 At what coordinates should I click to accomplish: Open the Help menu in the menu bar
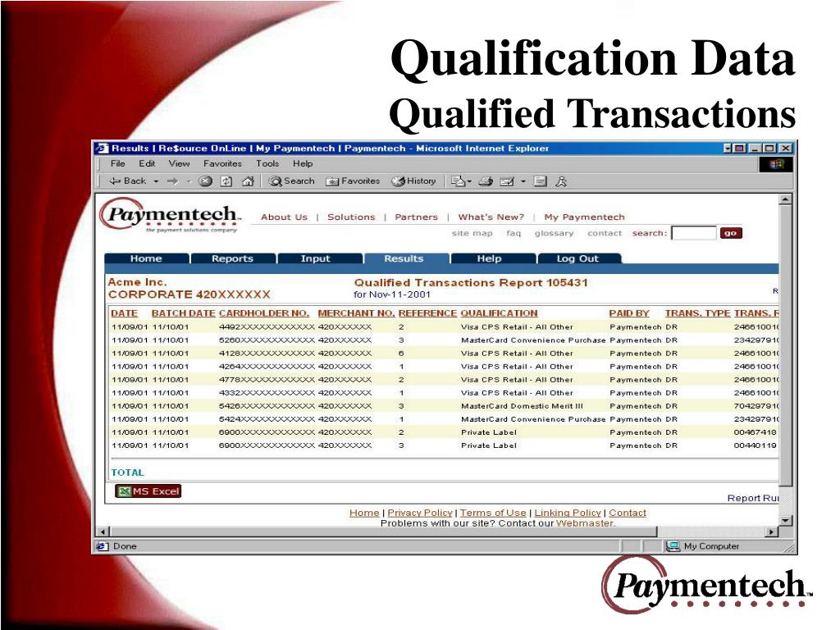click(302, 163)
